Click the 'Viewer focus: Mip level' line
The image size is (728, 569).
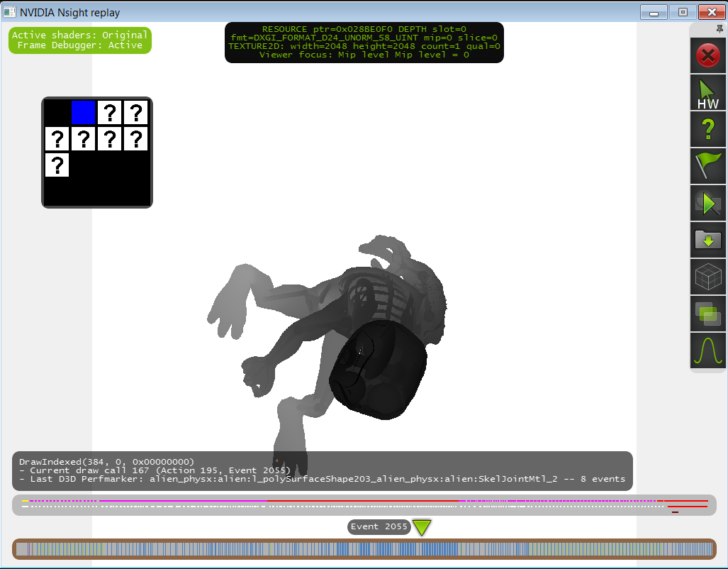coord(364,55)
